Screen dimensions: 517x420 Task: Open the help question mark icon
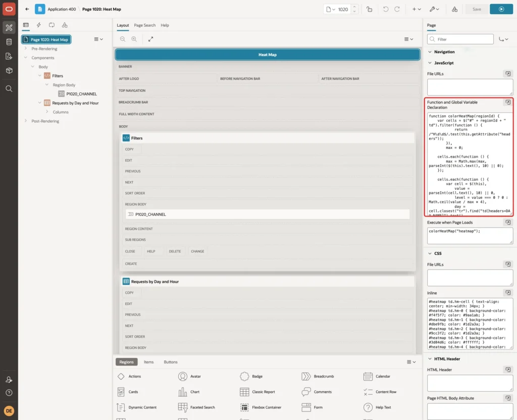[x=9, y=393]
